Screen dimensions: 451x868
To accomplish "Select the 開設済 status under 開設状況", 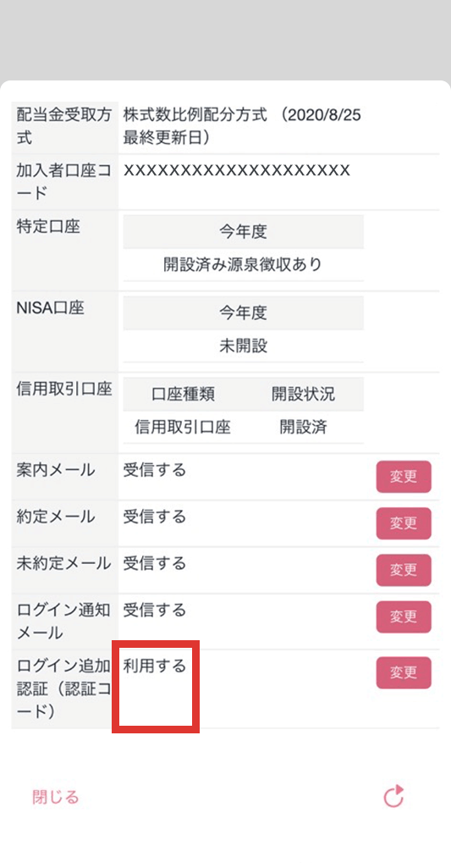I will (303, 427).
